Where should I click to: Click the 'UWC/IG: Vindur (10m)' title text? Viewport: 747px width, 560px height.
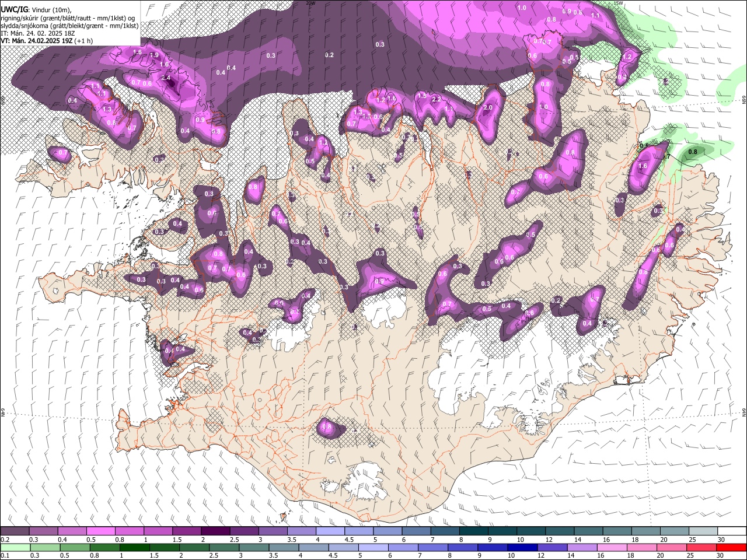(x=36, y=10)
